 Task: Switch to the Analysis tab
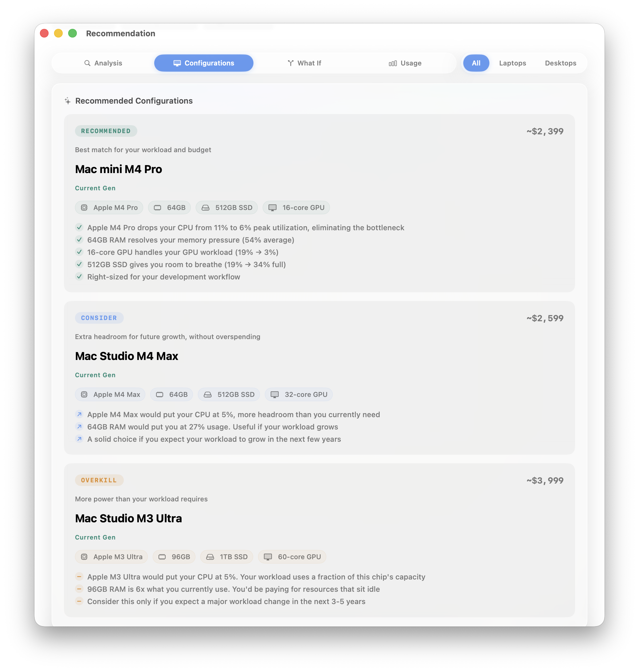click(x=108, y=63)
